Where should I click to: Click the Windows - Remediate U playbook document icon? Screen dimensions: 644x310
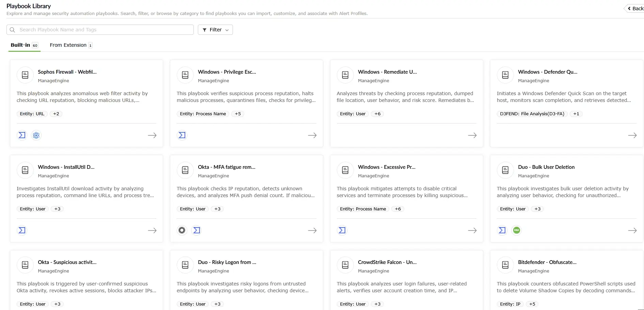345,75
